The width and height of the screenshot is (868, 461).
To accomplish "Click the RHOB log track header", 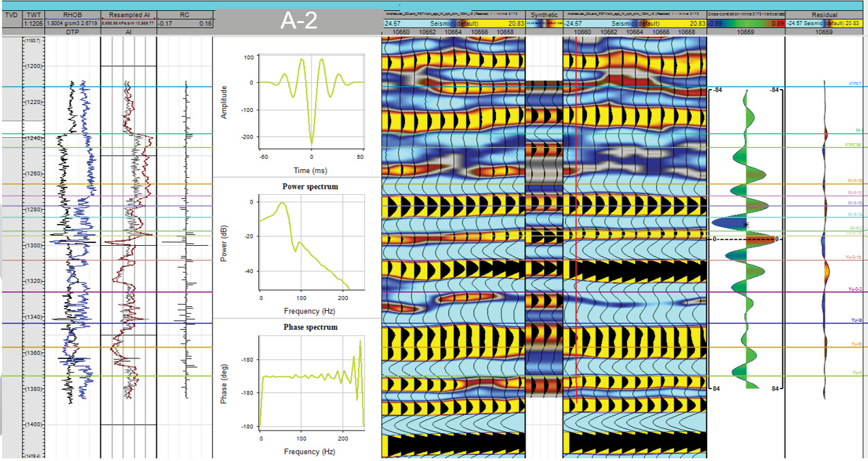I will click(72, 14).
